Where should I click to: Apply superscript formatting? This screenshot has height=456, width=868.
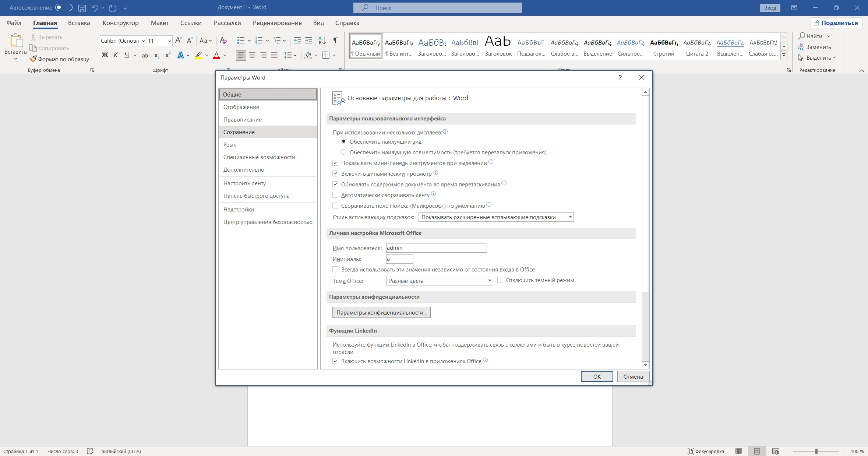click(168, 55)
